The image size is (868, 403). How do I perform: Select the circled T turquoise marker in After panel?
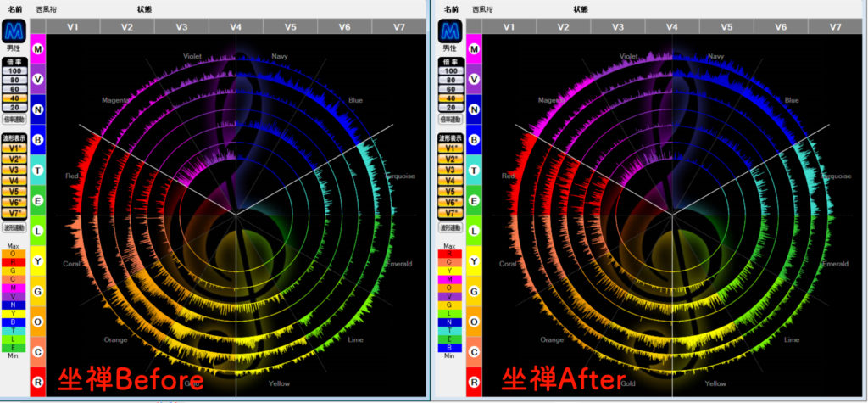(x=474, y=171)
